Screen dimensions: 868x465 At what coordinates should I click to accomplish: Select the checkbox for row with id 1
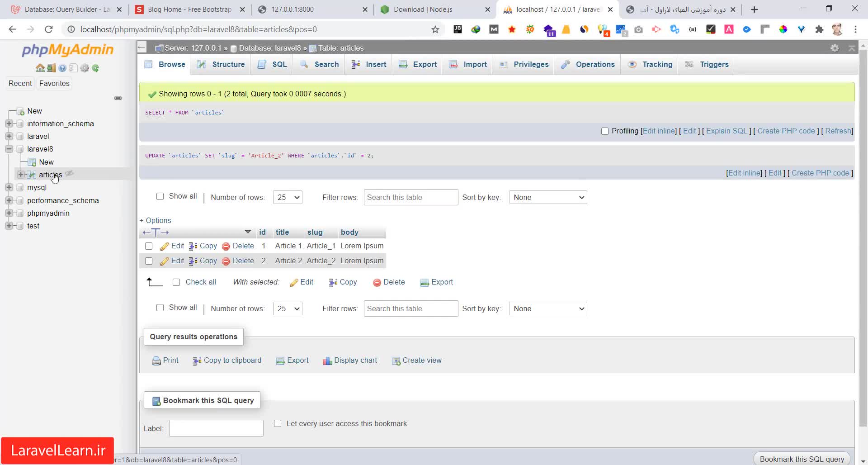149,247
